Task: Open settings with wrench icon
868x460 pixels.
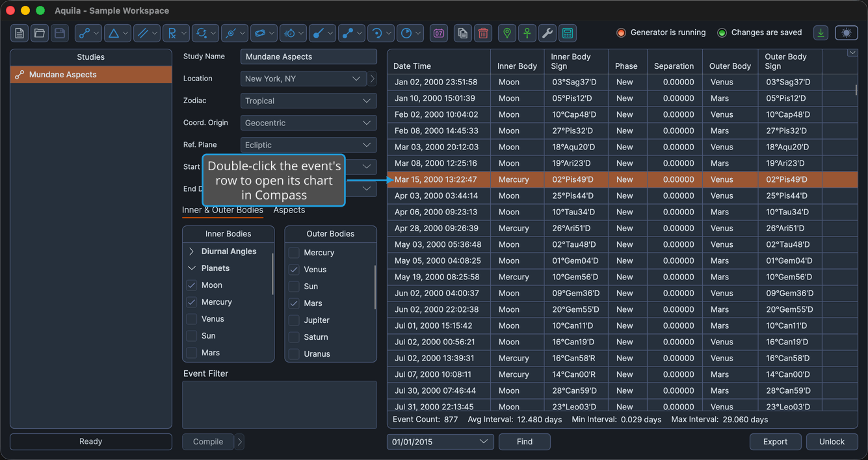Action: point(547,33)
